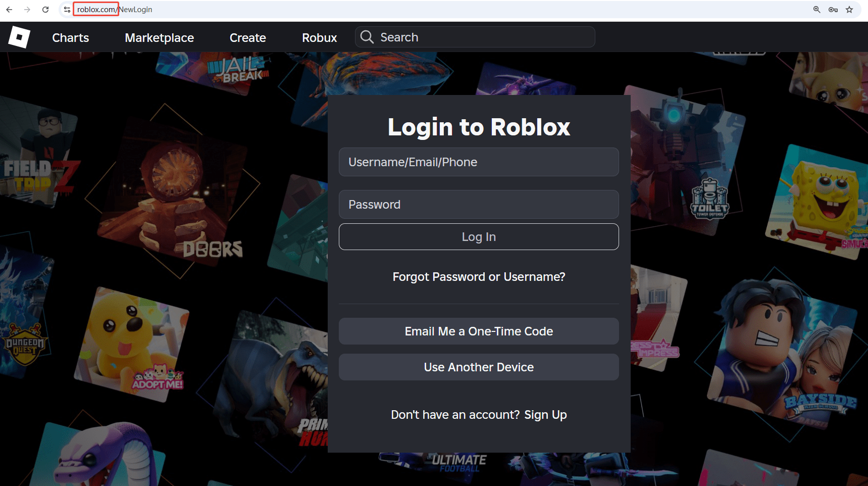Go back using browser back arrow

click(x=9, y=10)
